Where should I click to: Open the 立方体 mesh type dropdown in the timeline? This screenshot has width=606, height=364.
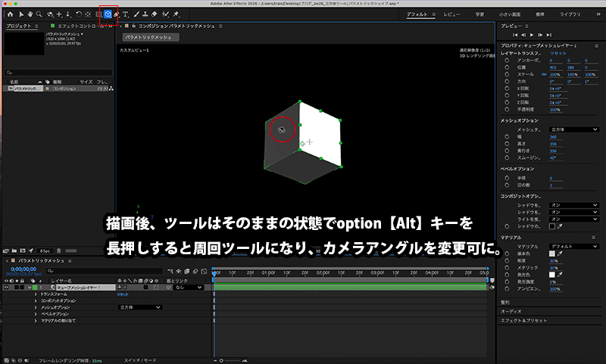pos(140,308)
